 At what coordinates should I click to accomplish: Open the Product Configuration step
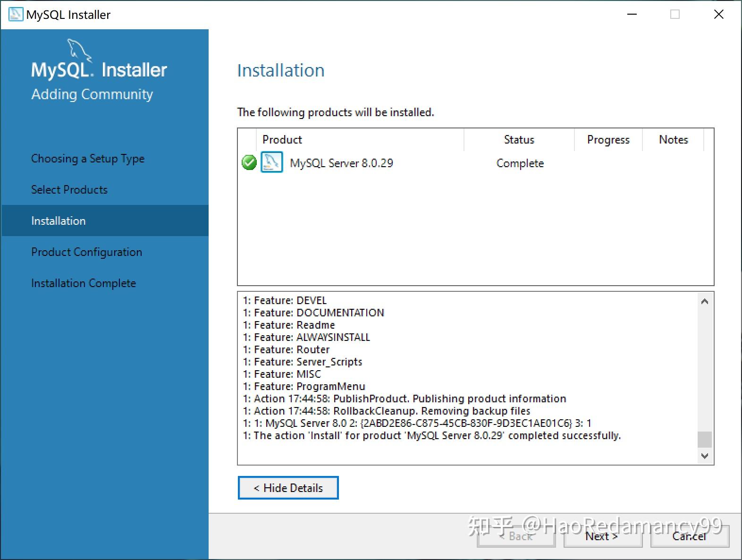(86, 252)
